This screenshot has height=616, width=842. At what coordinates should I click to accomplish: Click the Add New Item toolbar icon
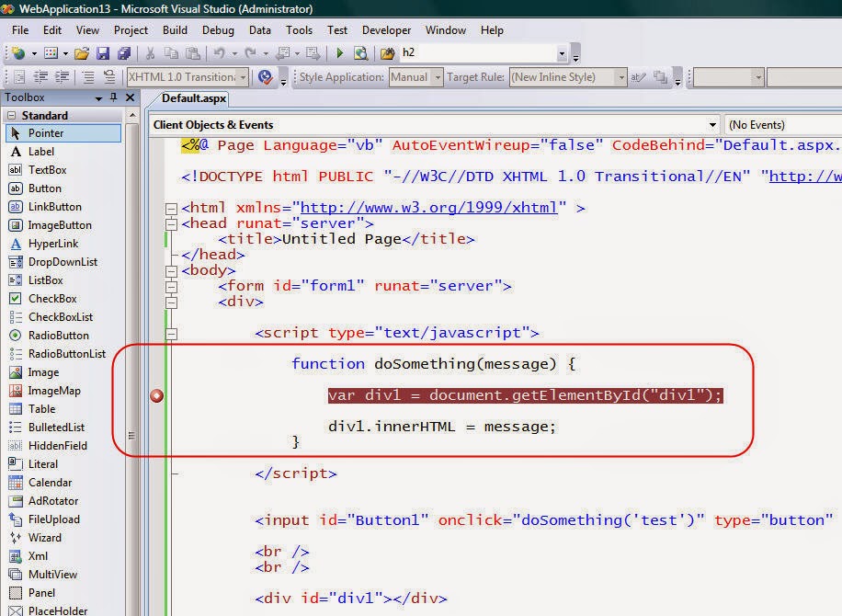pyautogui.click(x=51, y=53)
